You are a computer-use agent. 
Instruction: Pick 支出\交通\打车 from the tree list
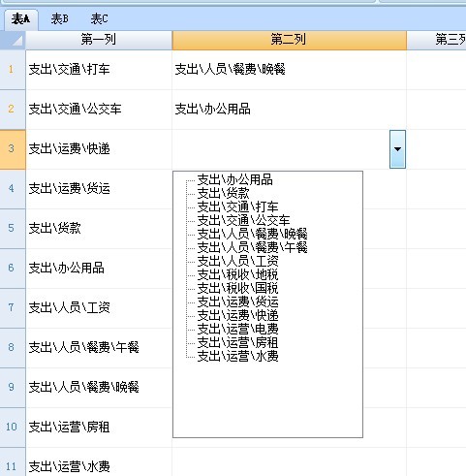coord(237,206)
